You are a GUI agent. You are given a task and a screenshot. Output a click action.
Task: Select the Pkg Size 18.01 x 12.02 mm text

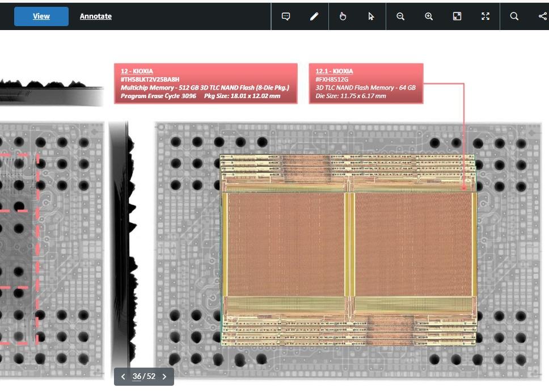(242, 96)
